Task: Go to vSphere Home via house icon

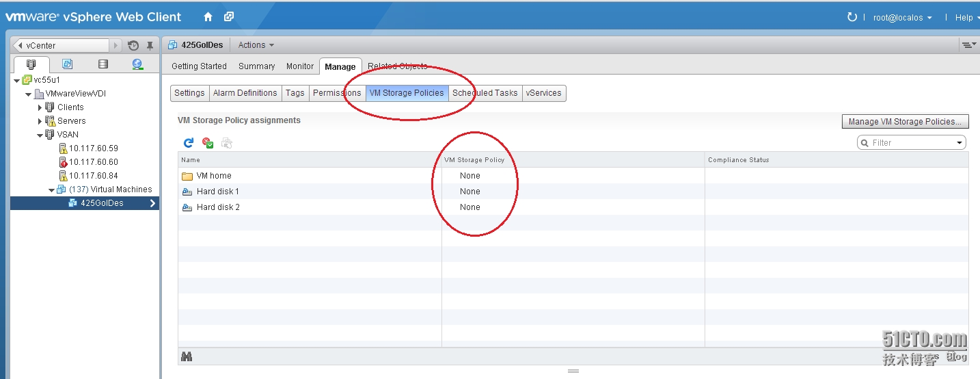Action: pyautogui.click(x=208, y=17)
